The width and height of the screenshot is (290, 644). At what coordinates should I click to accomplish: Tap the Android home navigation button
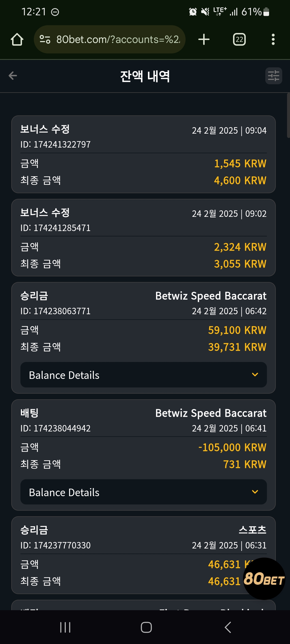coord(146,627)
